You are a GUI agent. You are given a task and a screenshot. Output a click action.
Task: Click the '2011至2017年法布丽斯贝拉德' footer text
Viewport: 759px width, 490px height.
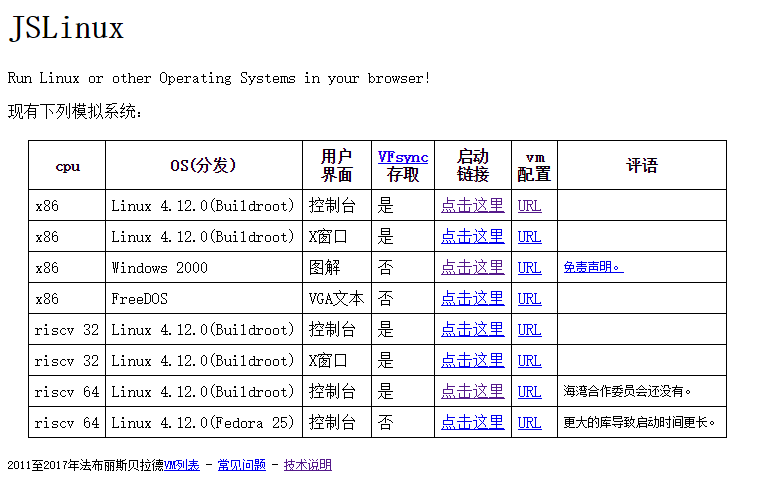86,465
